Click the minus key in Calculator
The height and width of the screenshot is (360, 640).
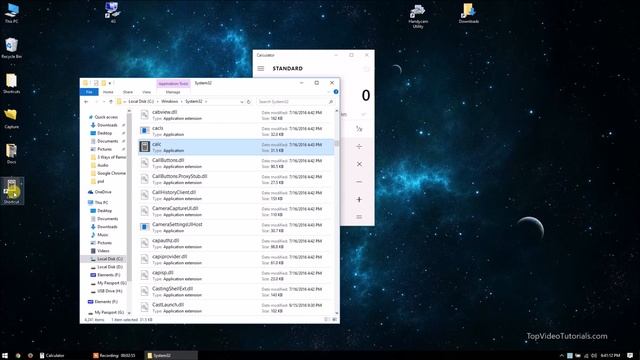(x=359, y=182)
